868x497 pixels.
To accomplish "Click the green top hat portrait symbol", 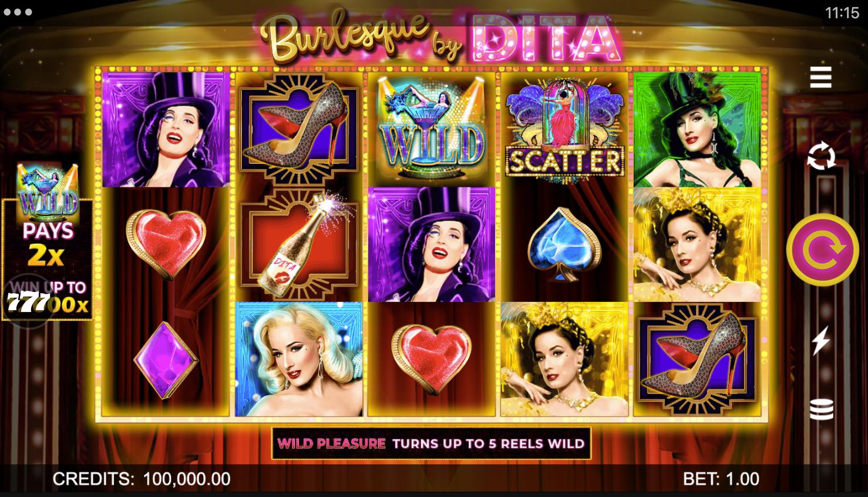I will (x=697, y=130).
